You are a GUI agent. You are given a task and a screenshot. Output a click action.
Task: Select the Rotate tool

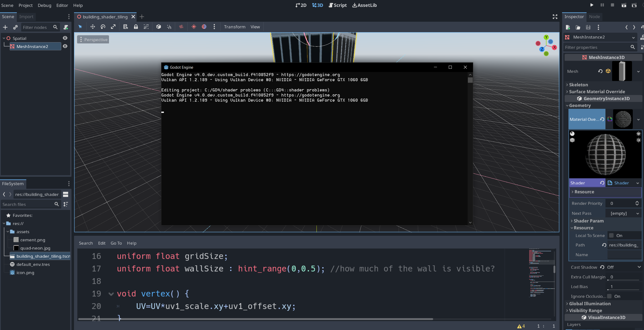(x=103, y=27)
